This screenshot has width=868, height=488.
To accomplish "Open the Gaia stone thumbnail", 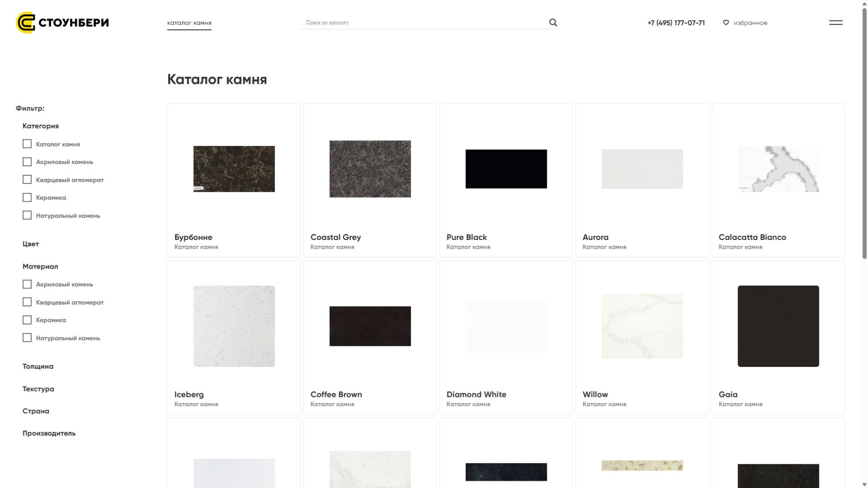I will tap(778, 326).
